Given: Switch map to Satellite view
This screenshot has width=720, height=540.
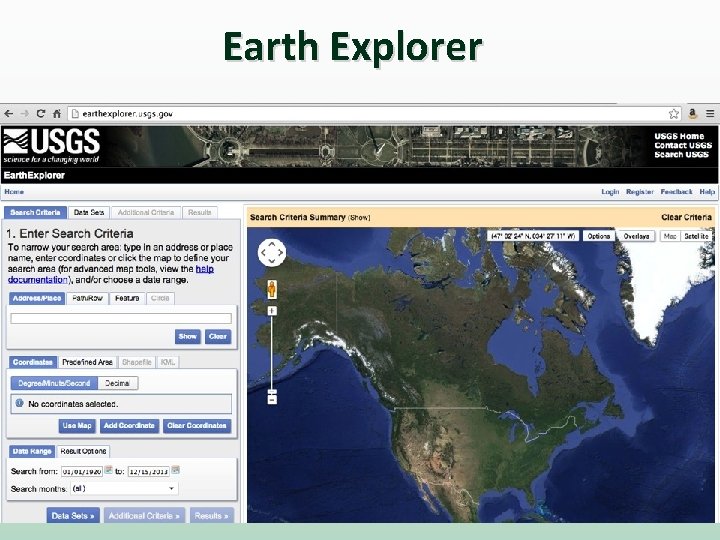Looking at the screenshot, I should click(696, 236).
